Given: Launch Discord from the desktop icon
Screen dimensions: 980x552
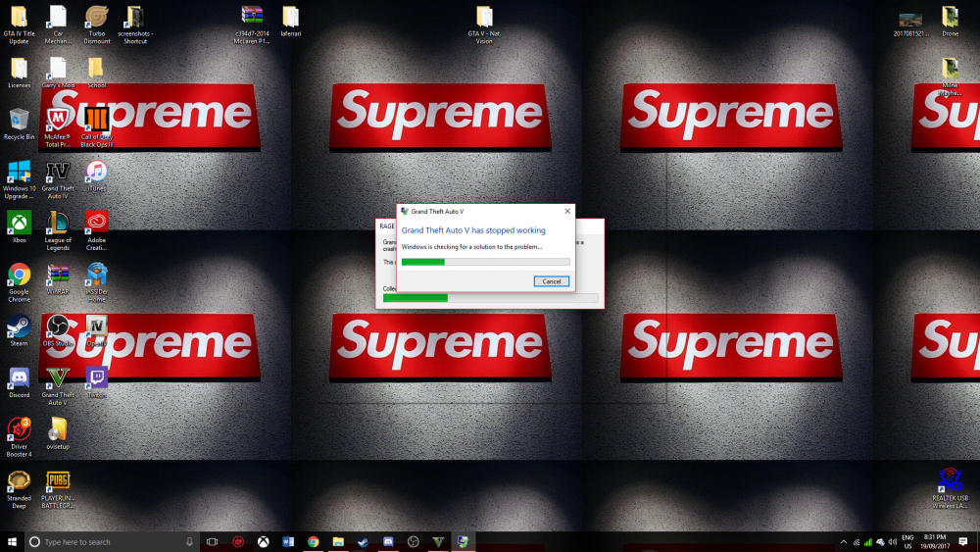Looking at the screenshot, I should pyautogui.click(x=19, y=382).
